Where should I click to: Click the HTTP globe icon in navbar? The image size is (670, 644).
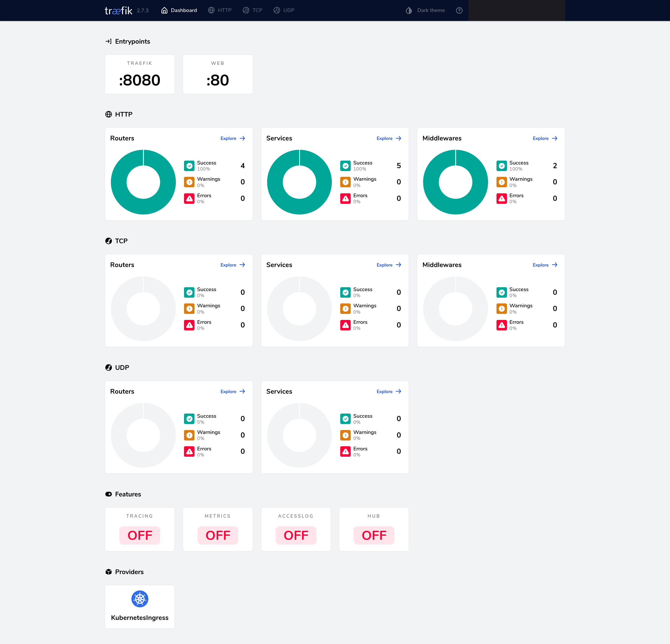(x=211, y=10)
